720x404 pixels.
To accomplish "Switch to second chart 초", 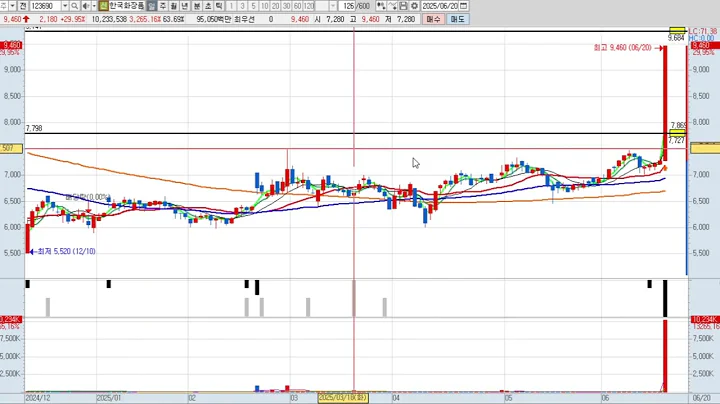I will (x=208, y=6).
